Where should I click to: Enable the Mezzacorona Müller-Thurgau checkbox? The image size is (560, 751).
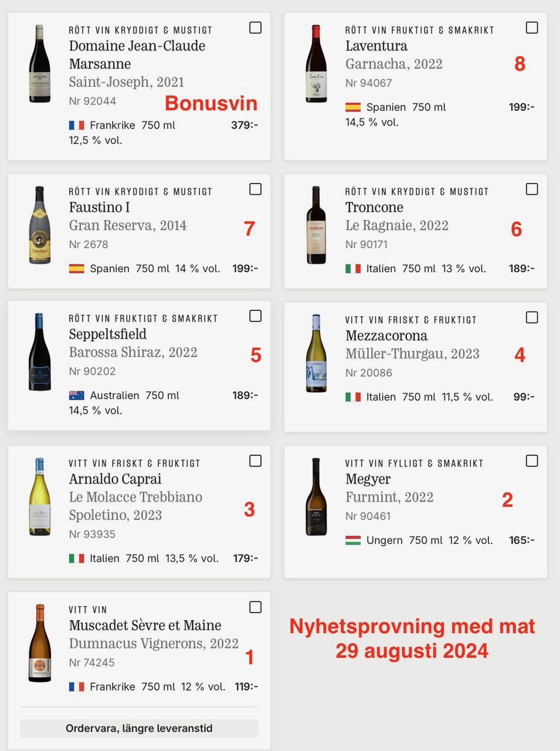(532, 317)
